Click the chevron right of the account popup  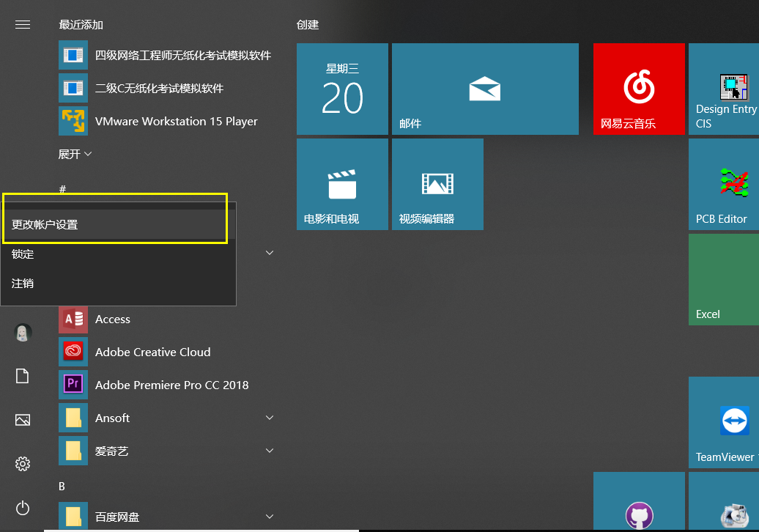tap(270, 253)
